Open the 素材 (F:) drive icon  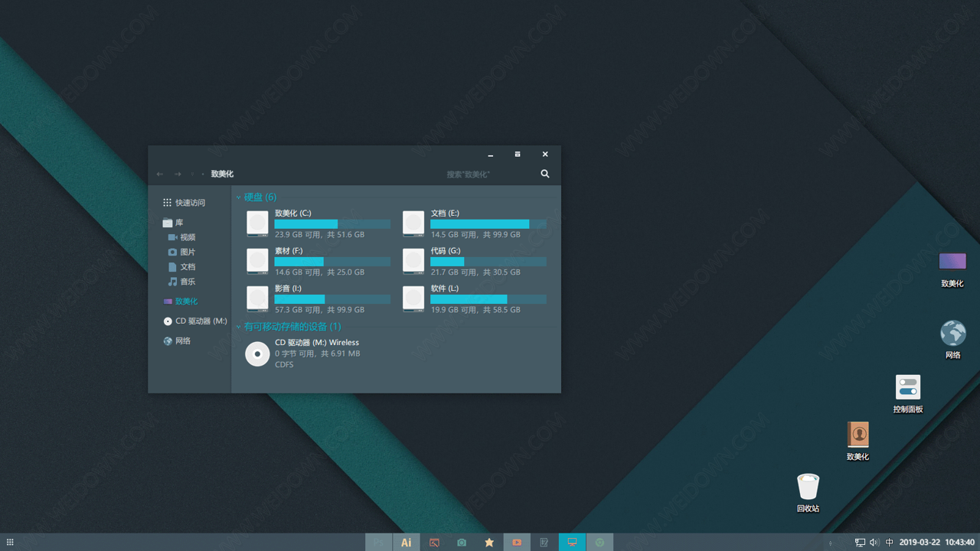click(x=257, y=261)
